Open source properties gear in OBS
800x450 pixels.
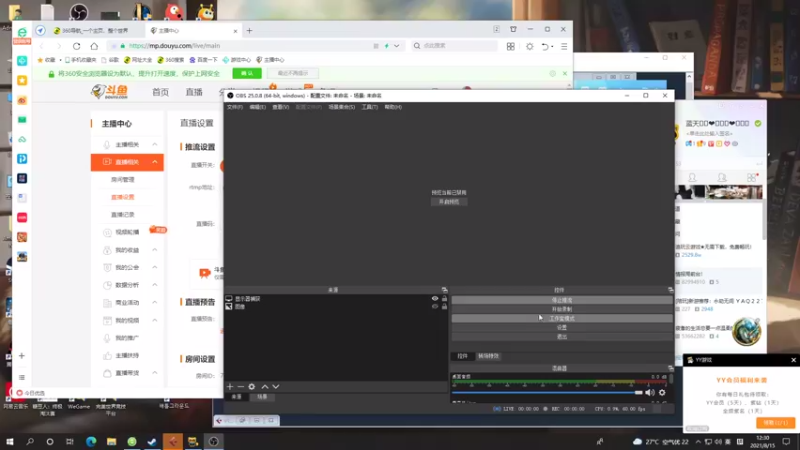coord(252,387)
